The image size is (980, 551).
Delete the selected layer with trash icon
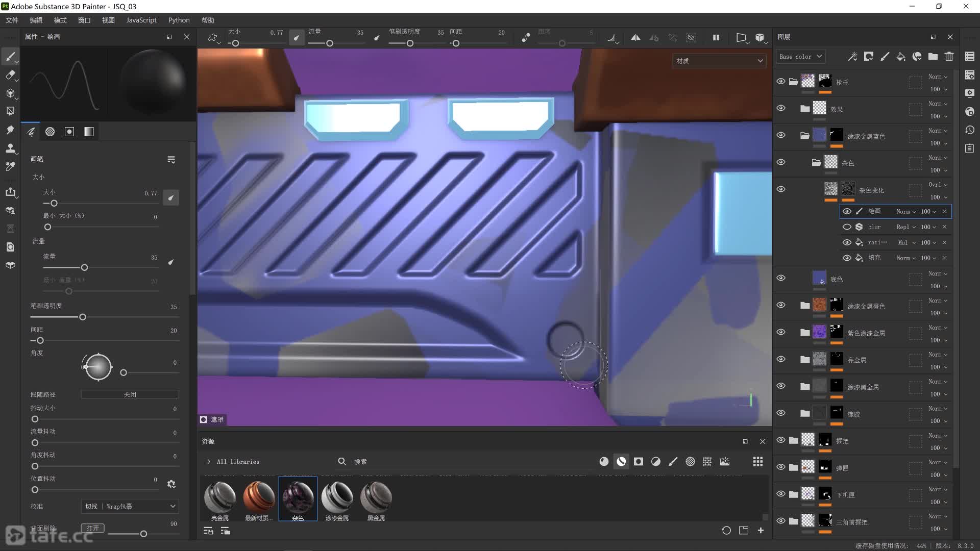[x=949, y=56]
